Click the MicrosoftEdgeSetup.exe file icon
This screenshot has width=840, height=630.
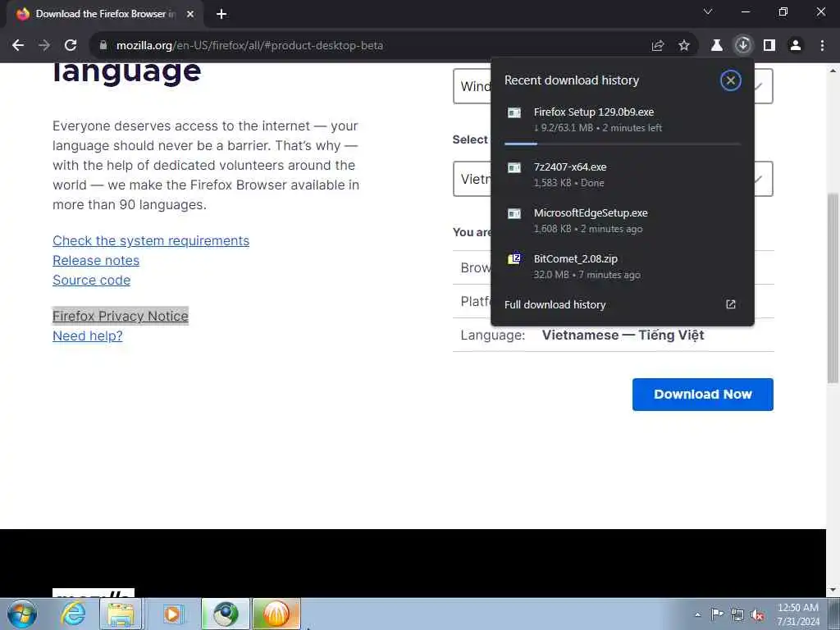tap(514, 214)
